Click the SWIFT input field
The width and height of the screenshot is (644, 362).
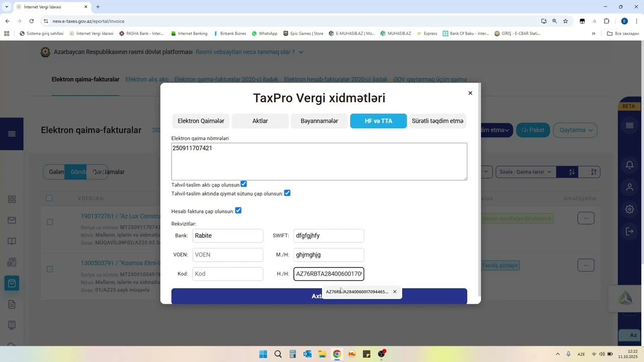point(329,235)
